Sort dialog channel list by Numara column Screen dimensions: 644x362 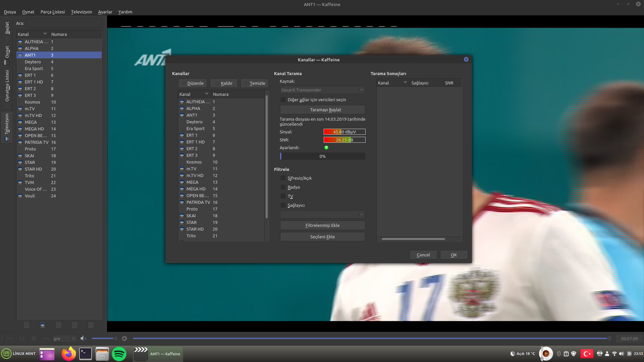237,94
